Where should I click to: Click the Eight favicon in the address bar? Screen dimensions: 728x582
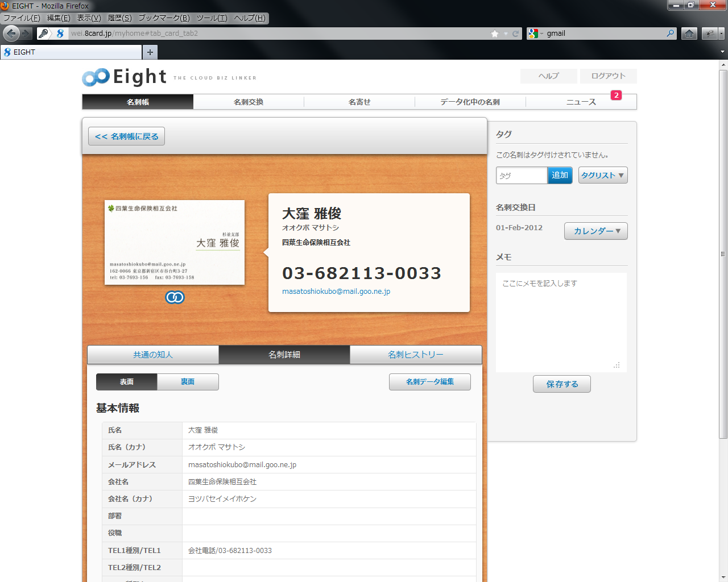60,34
